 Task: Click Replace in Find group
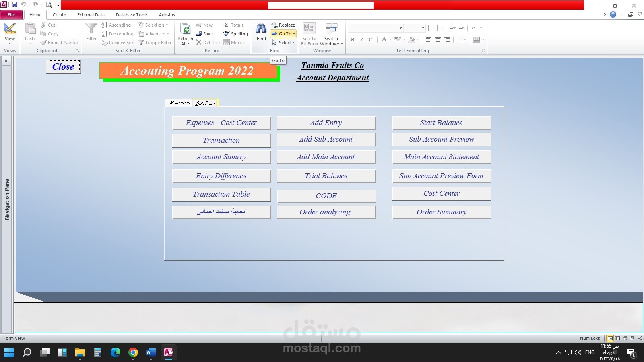pyautogui.click(x=283, y=25)
